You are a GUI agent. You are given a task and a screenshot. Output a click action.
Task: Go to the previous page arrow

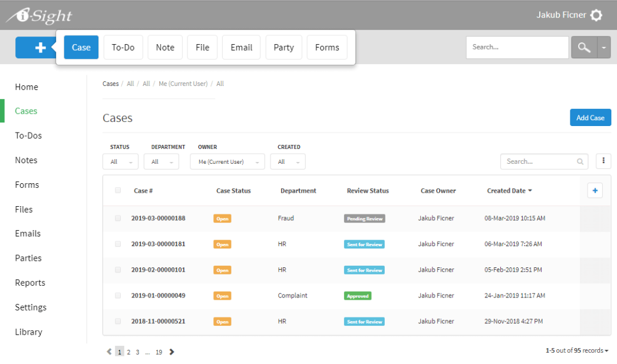click(109, 352)
